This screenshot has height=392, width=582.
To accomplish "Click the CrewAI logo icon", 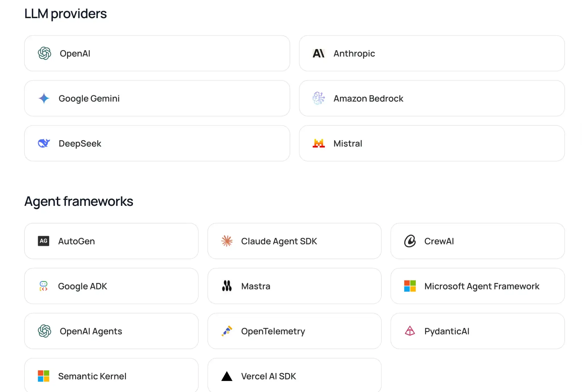I will click(410, 241).
